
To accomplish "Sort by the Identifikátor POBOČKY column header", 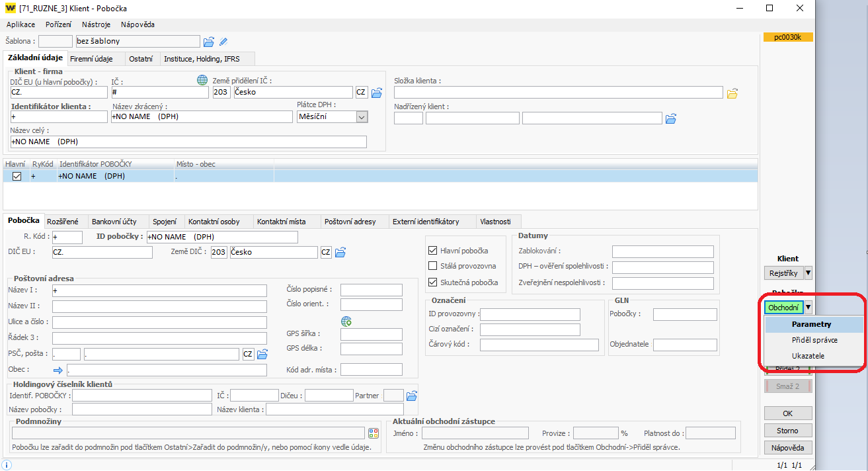I will [115, 164].
